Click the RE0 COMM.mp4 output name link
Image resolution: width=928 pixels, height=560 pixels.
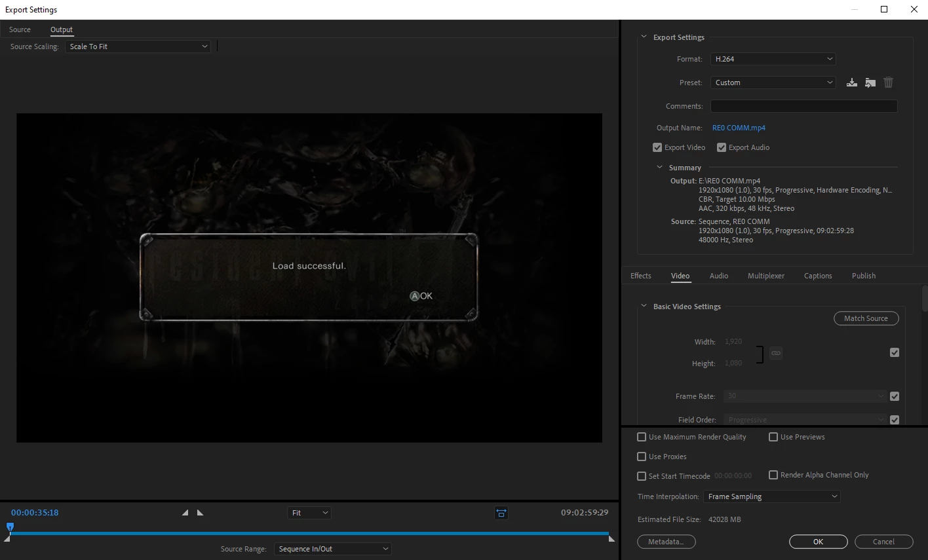tap(739, 128)
